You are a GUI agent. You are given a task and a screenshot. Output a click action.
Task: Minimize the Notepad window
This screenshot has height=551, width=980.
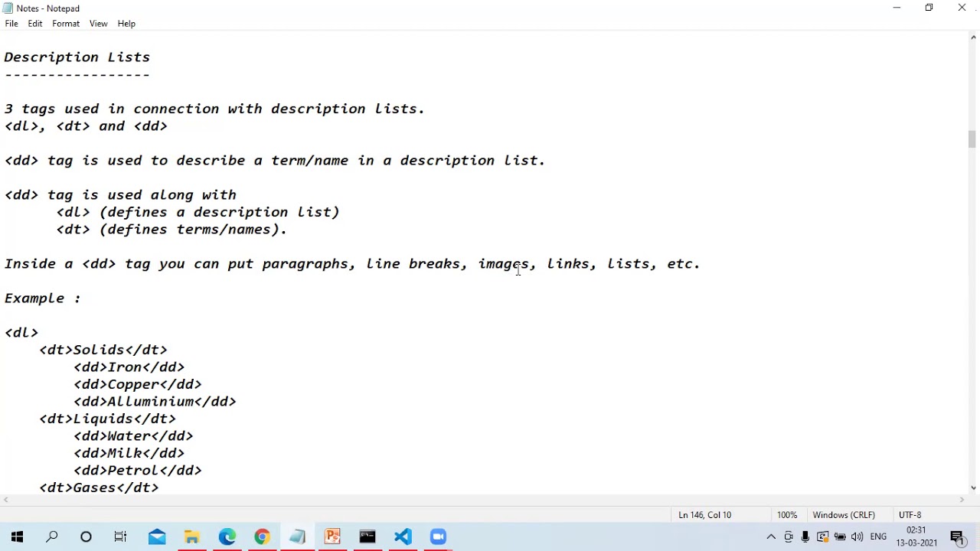(897, 8)
